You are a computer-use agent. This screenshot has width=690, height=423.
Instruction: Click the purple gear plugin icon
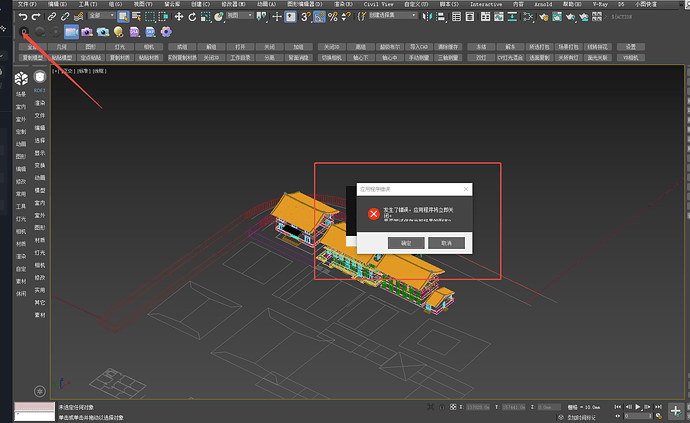pyautogui.click(x=166, y=32)
